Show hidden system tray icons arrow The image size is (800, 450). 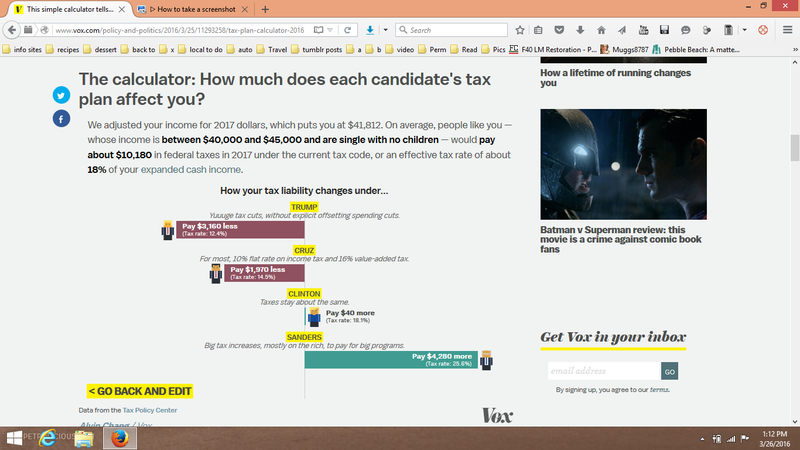(x=703, y=439)
